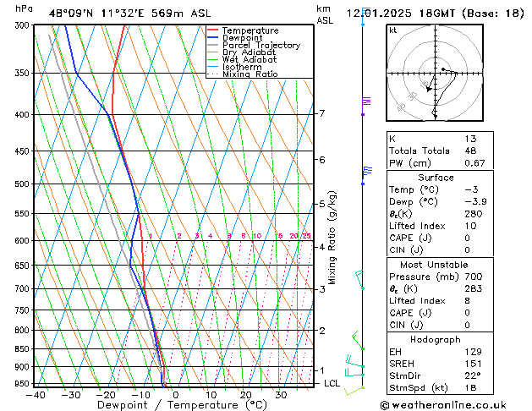
Task: Click the Totals Totals value row
Action: click(435, 151)
